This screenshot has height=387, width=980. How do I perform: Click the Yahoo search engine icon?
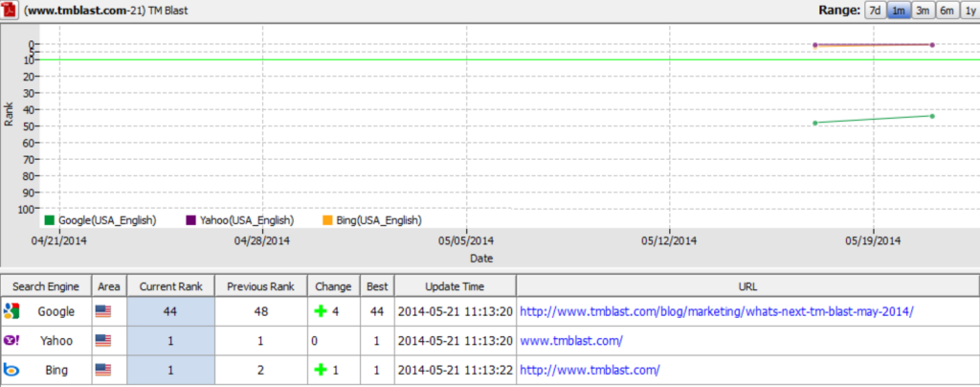click(11, 341)
